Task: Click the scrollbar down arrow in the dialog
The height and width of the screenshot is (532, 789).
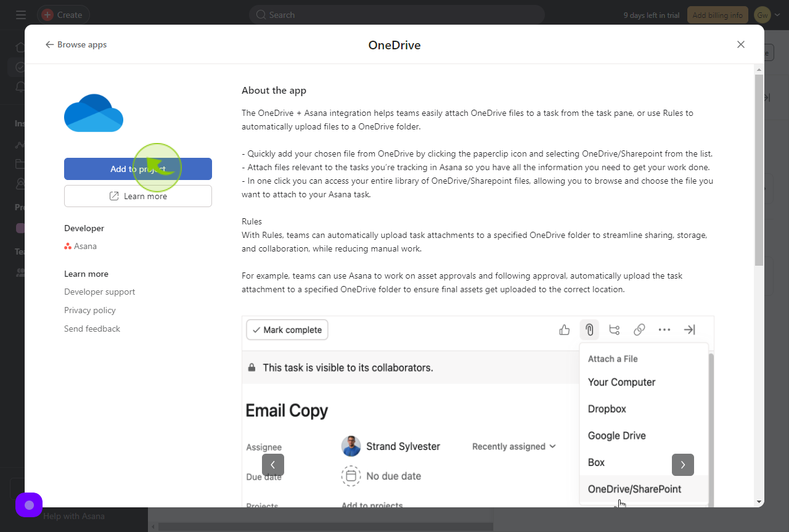Action: 759,502
